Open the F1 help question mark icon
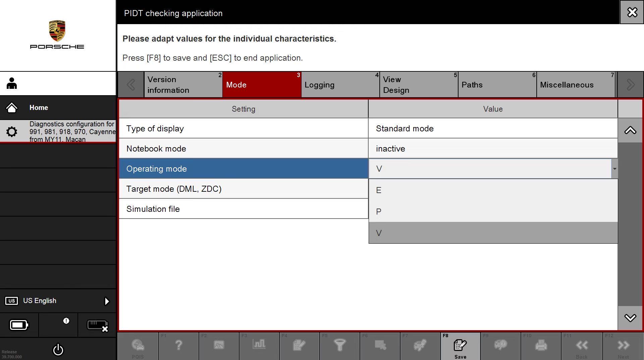The width and height of the screenshot is (644, 360). tap(178, 345)
